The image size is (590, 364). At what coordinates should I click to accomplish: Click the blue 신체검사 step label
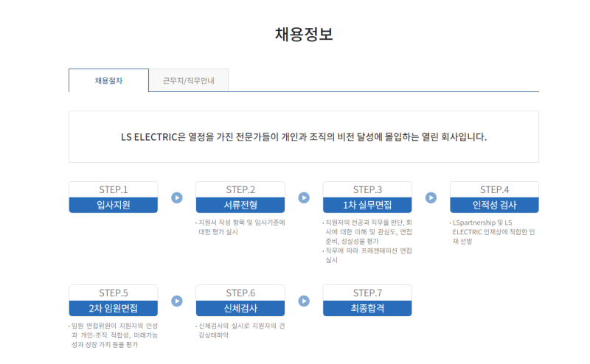point(240,308)
